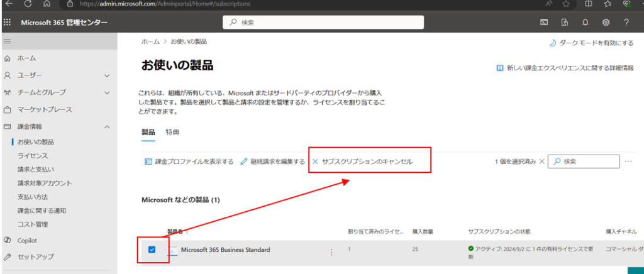Click the product list 検索 box
Viewport: 644px width, 274px height.
click(584, 162)
